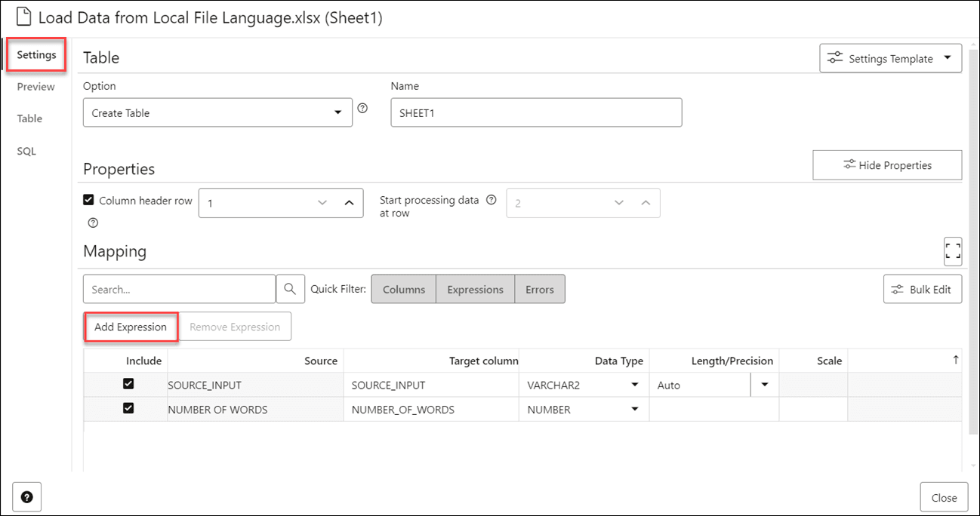Click the Settings Template sliders icon

click(834, 57)
